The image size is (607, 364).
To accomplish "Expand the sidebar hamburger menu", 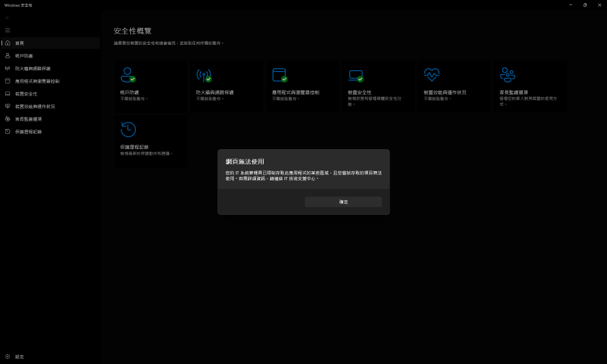I will tap(8, 30).
